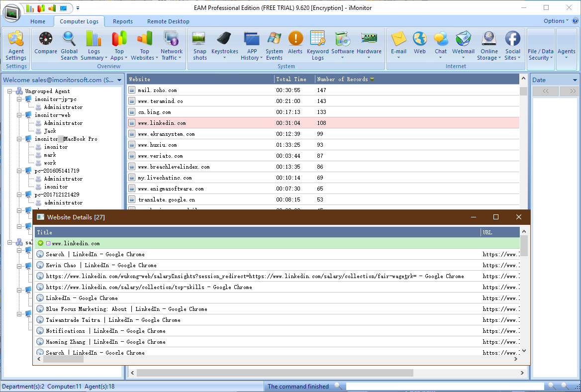Switch to the Reports tab
Image resolution: width=581 pixels, height=392 pixels.
tap(123, 21)
